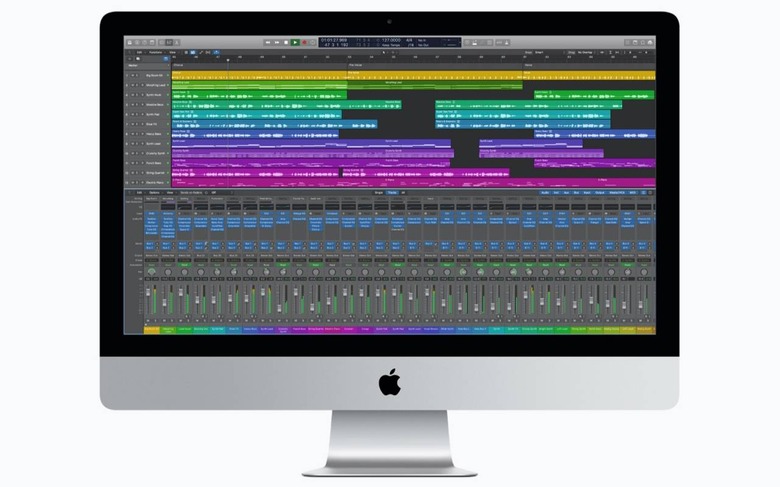Viewport: 780px width, 487px height.
Task: Mute the Big Room Kit mixer channel
Action: (148, 321)
